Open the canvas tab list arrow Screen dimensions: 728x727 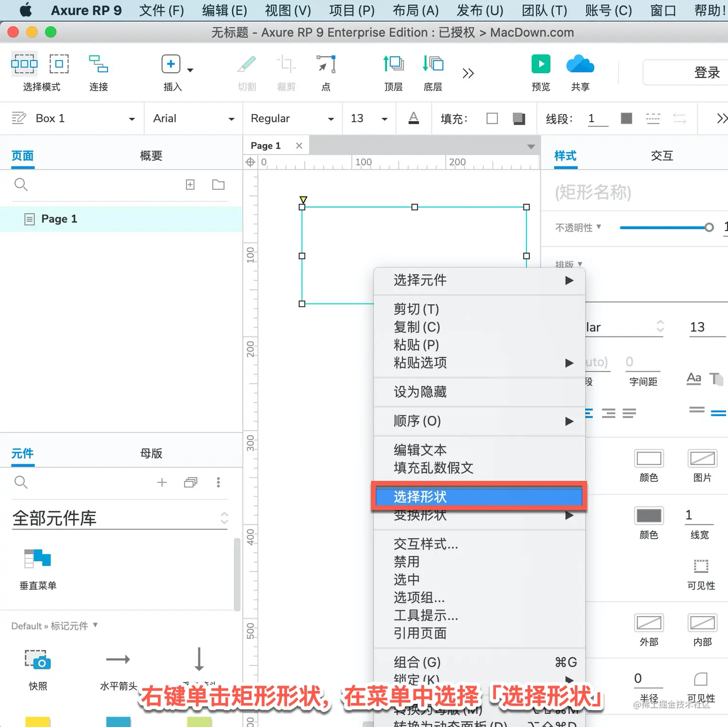click(x=531, y=146)
